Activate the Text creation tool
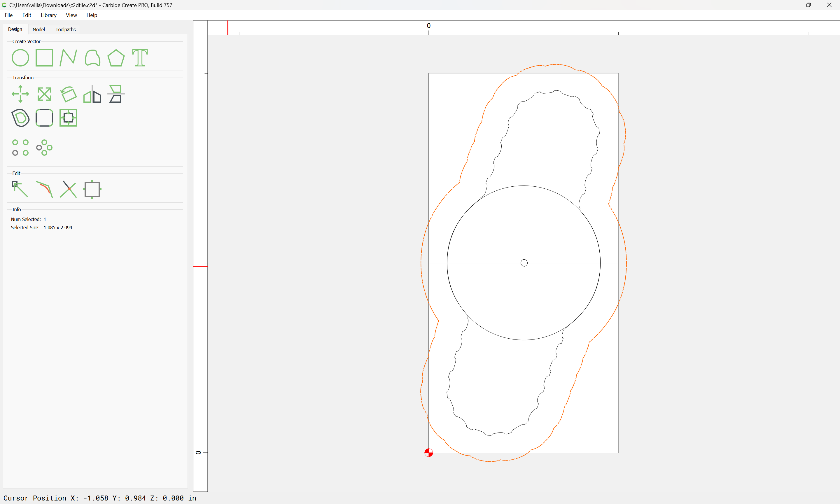 tap(140, 58)
